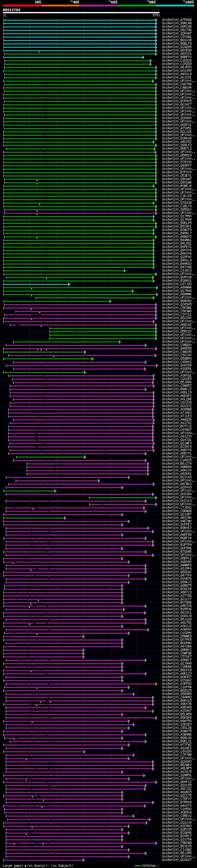197x868 pixels.
Task: Click UniRef100_Q17M48 label
Action: [177, 291]
